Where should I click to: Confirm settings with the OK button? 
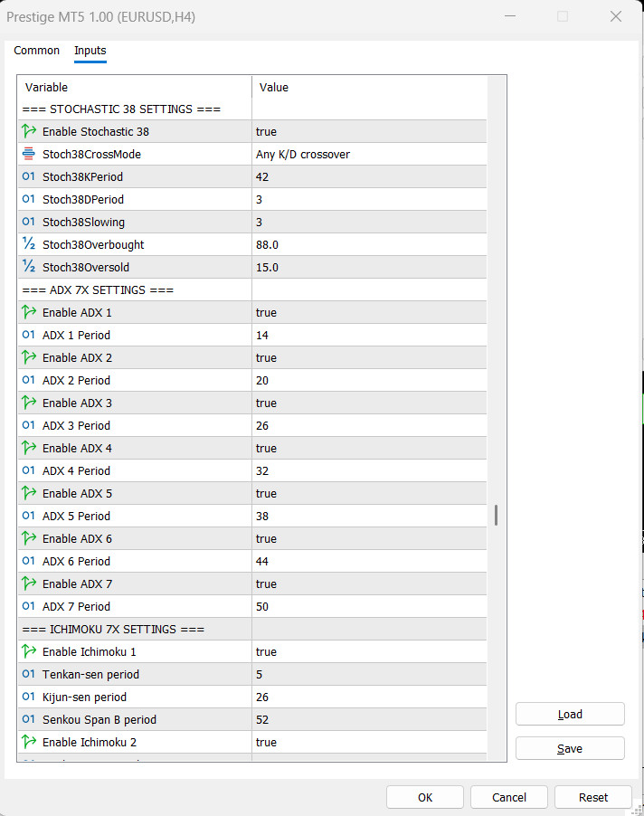click(425, 797)
